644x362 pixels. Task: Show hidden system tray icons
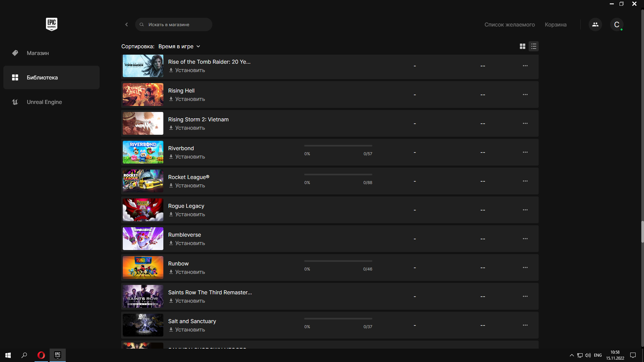point(572,355)
